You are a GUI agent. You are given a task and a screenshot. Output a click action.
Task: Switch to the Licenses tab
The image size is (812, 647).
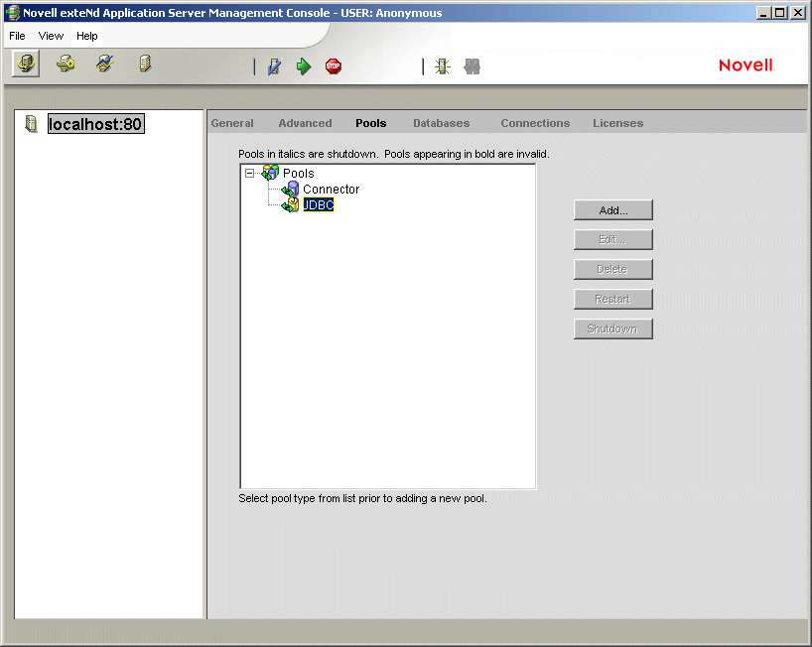(617, 123)
